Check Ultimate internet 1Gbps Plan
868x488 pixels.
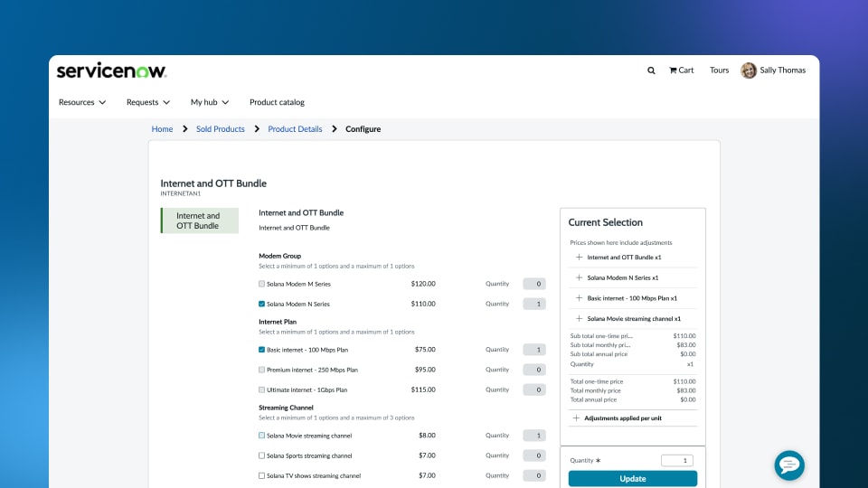click(262, 389)
